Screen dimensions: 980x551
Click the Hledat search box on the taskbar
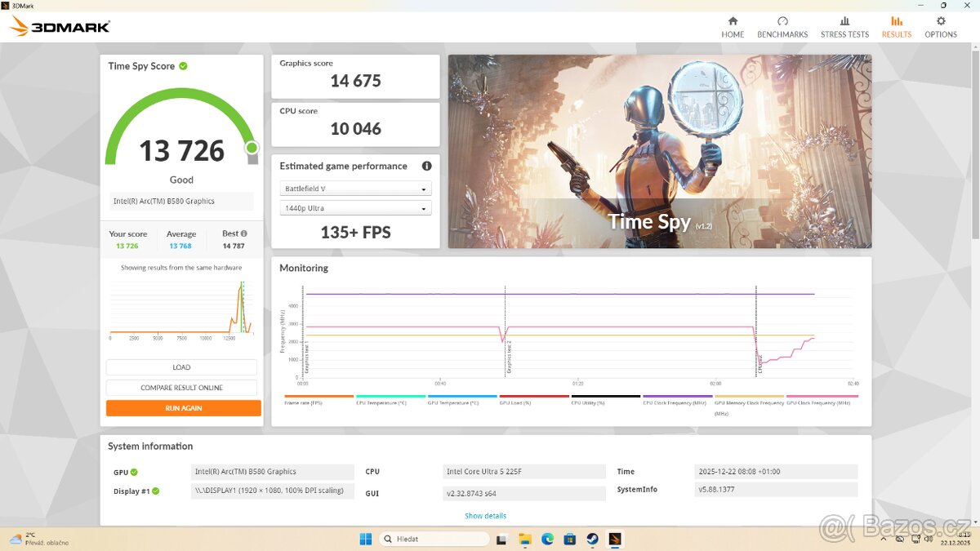click(434, 538)
